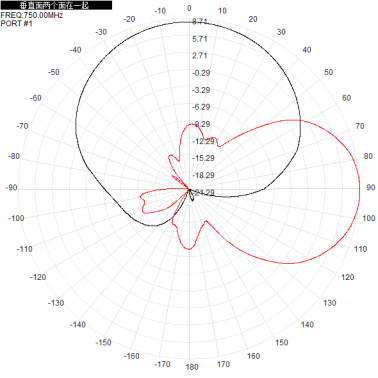The width and height of the screenshot is (378, 378).
Task: Click the 2.71 radial gain label
Action: tap(200, 56)
